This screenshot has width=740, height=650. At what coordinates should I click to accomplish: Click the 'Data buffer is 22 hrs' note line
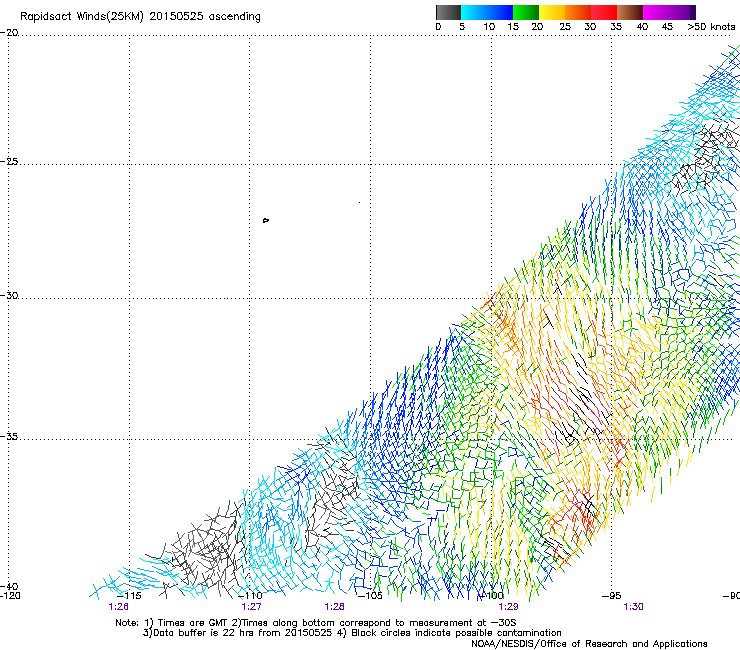(x=352, y=633)
